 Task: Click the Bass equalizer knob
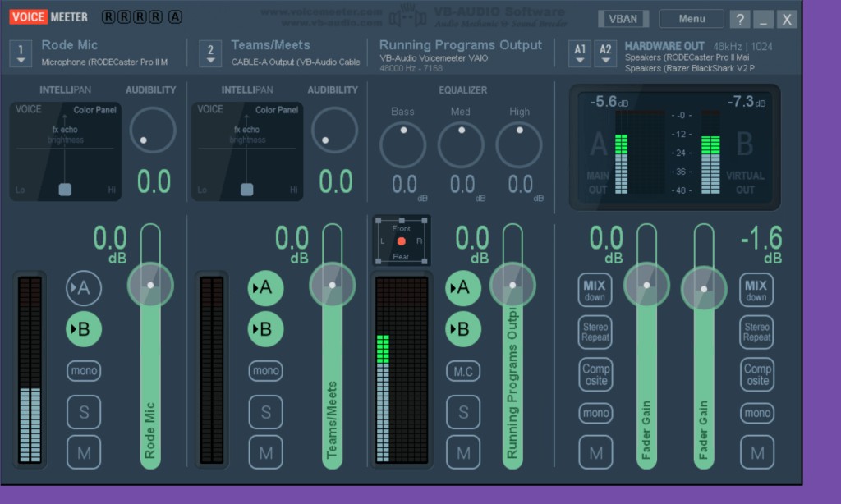[402, 144]
